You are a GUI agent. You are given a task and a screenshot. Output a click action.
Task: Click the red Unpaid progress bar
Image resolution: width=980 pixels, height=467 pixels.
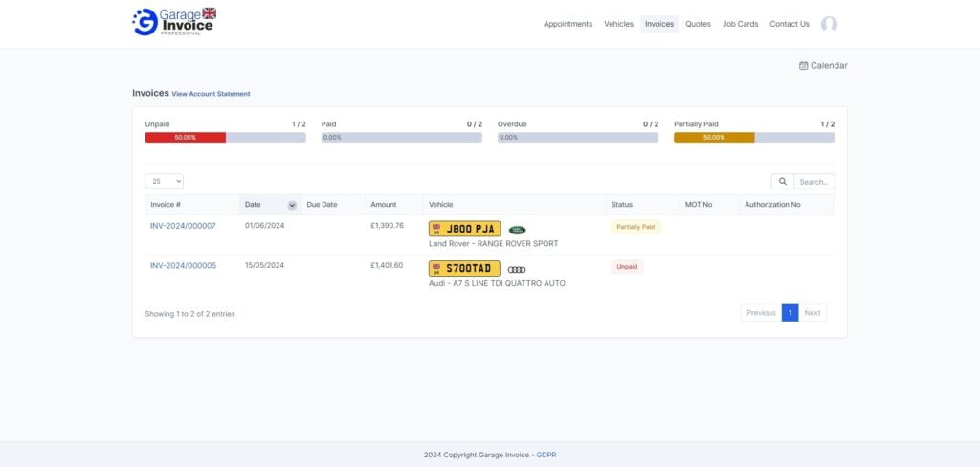pos(185,138)
